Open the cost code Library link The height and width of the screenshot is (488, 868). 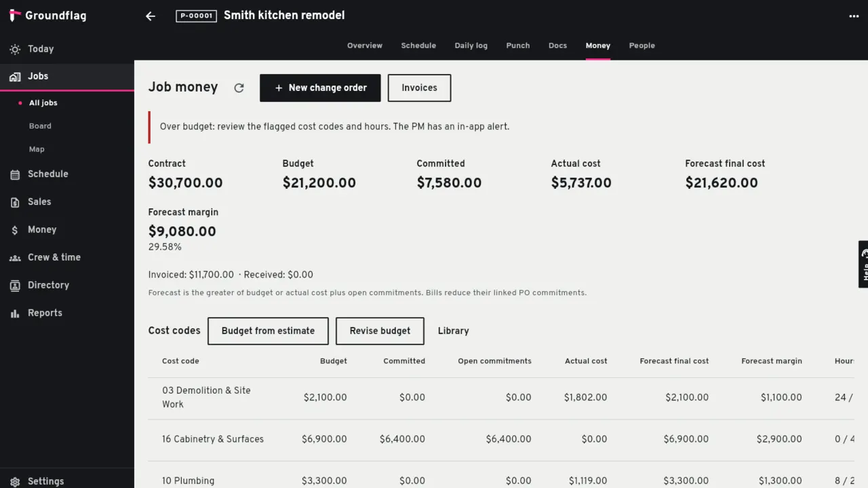point(453,331)
